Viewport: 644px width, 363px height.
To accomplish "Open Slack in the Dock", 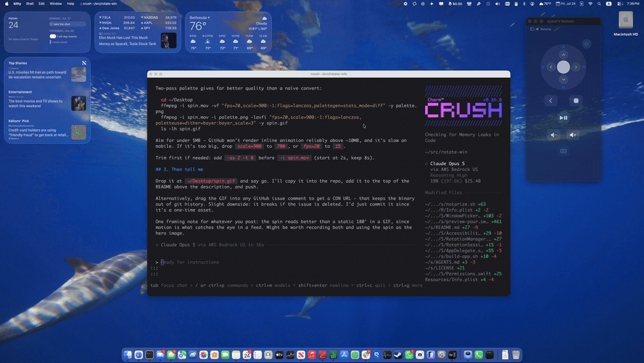I will click(366, 355).
